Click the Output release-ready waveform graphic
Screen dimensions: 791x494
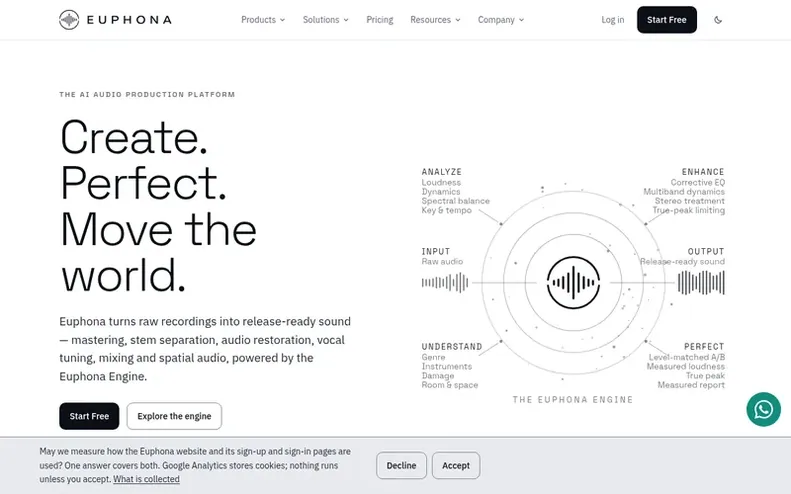pyautogui.click(x=701, y=283)
